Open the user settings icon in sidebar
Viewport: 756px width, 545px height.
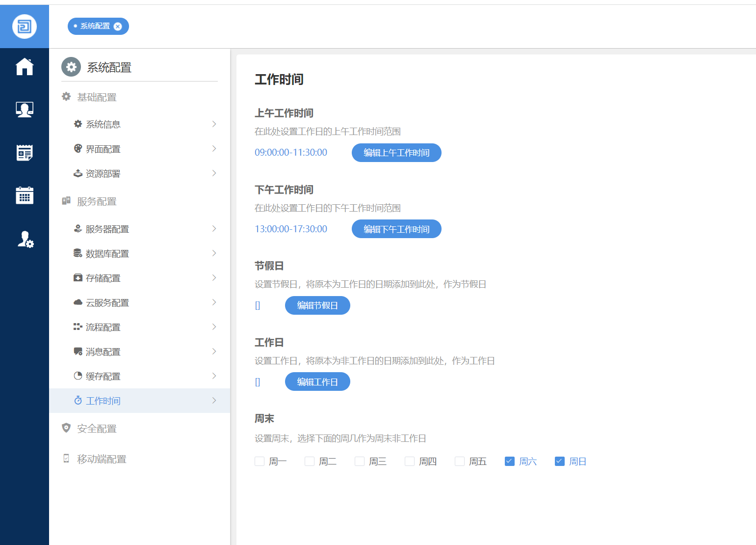[26, 239]
